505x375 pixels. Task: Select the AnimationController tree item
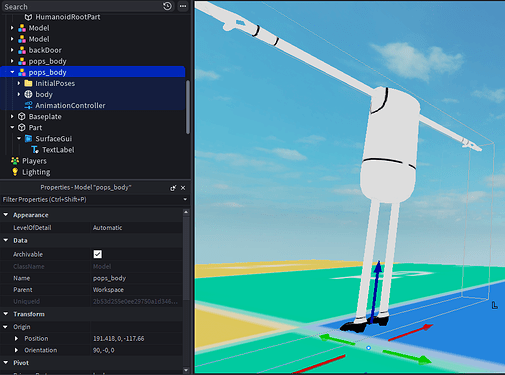click(70, 106)
